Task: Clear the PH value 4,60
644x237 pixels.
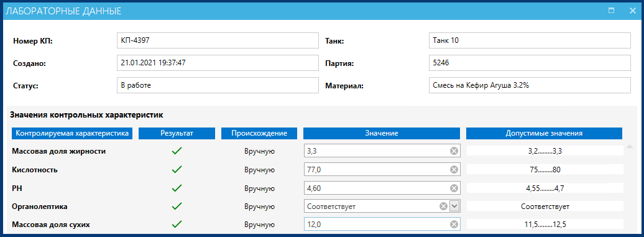Action: [454, 188]
